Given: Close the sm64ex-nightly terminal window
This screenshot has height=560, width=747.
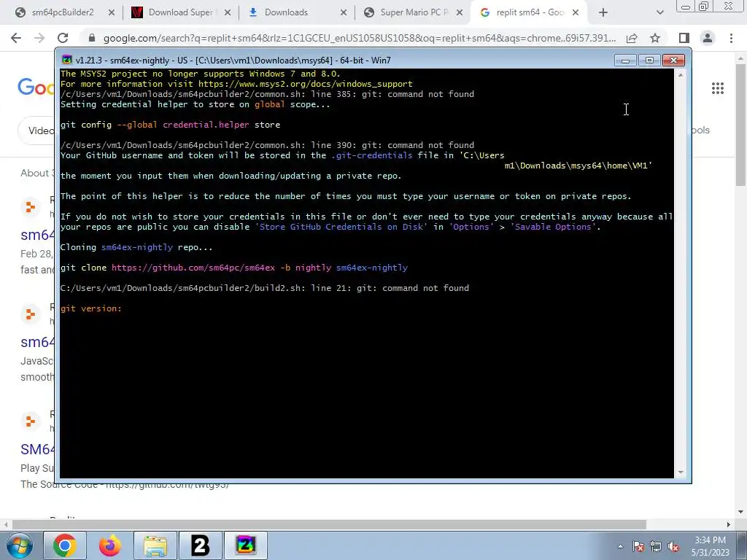Looking at the screenshot, I should 673,61.
